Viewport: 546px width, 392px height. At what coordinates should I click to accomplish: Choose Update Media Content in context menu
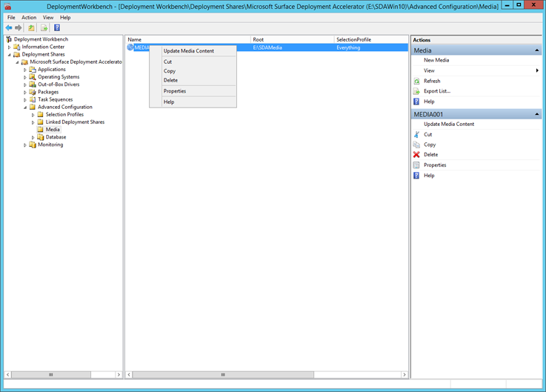click(188, 51)
